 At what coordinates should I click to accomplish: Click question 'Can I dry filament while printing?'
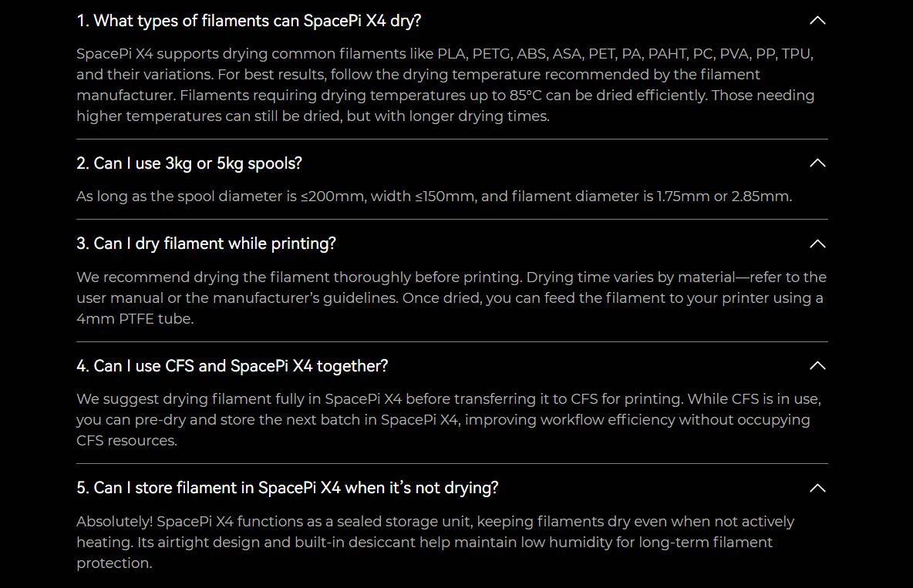click(x=206, y=244)
